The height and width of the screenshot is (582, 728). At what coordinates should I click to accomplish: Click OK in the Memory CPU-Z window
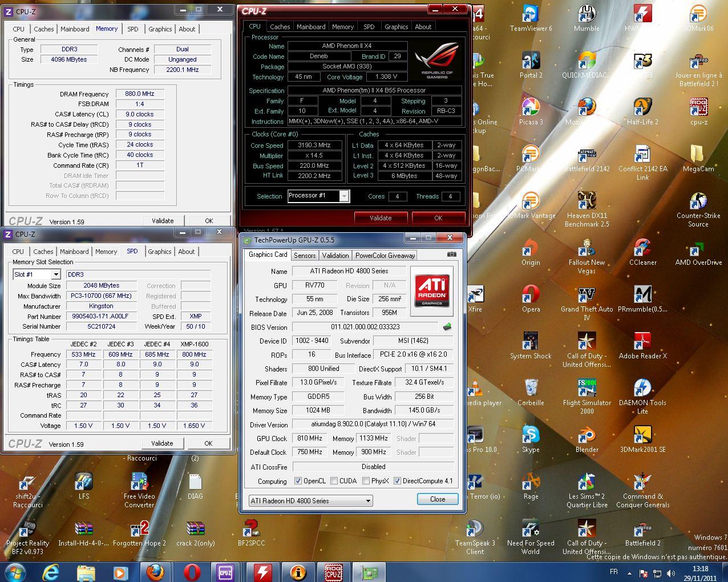209,221
